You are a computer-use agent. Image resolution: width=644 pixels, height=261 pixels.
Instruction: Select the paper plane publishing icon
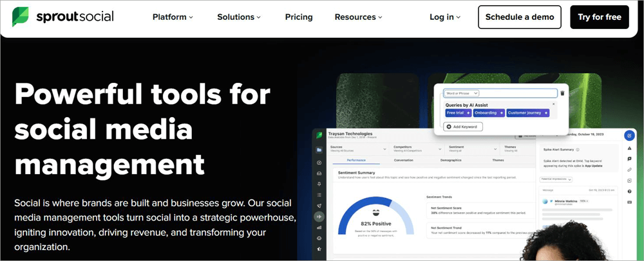319,205
